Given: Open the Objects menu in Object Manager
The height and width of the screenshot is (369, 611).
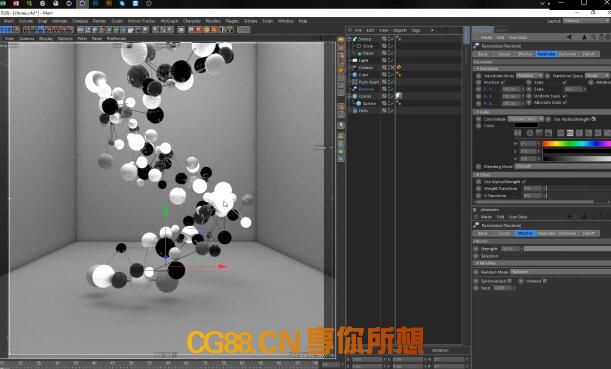Looking at the screenshot, I should [x=399, y=30].
